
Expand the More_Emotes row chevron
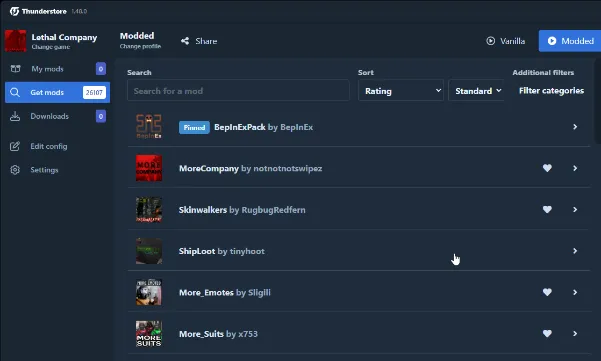click(x=575, y=292)
